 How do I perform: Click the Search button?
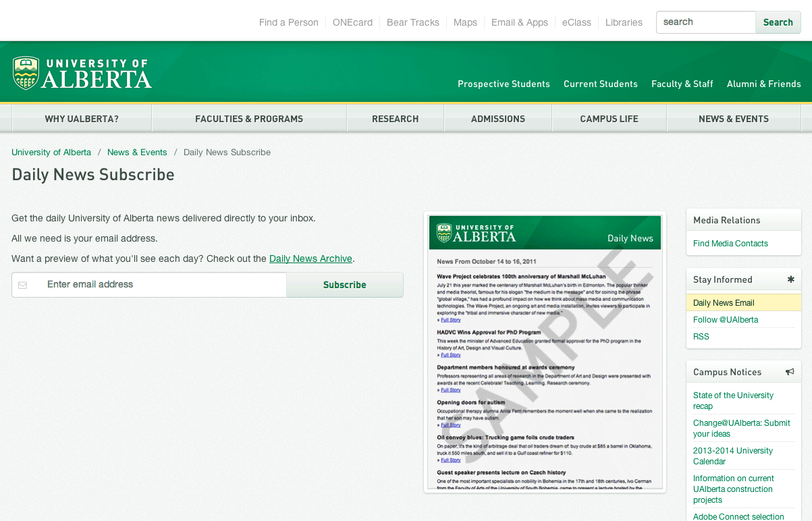[778, 22]
